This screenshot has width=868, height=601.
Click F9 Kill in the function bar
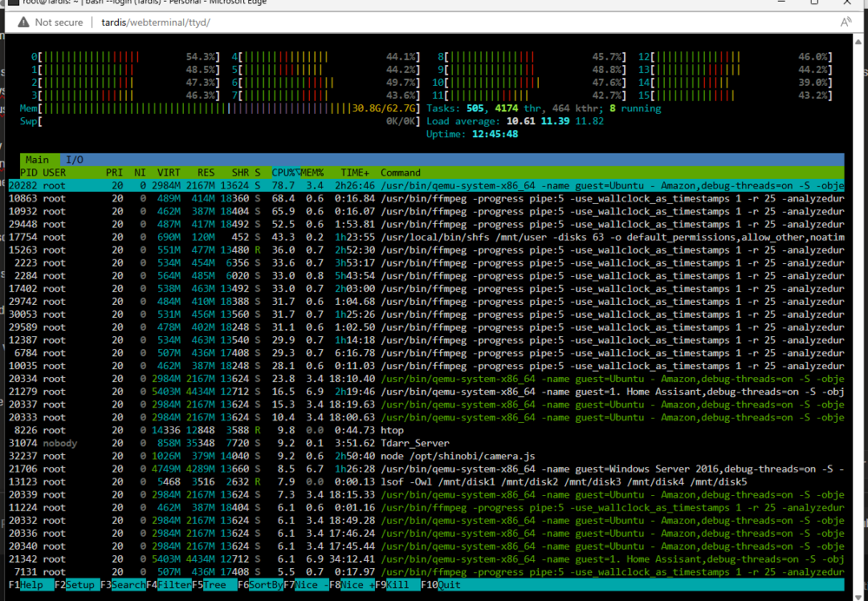398,585
